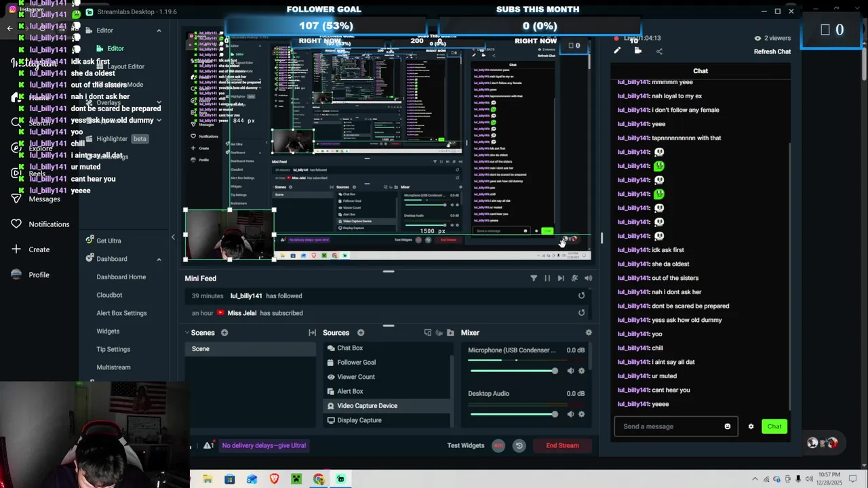Viewport: 868px width, 488px height.
Task: Open the Minecraft icon in the taskbar
Action: click(x=296, y=479)
